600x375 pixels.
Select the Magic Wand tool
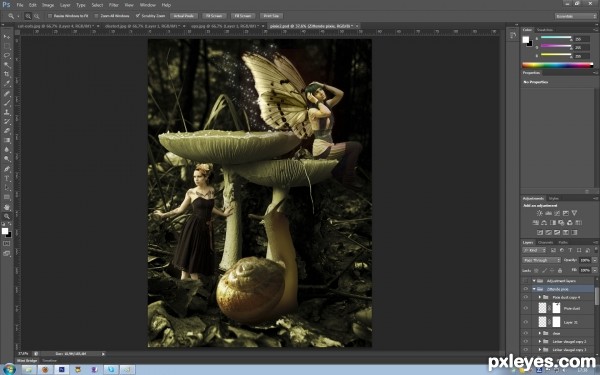click(x=7, y=65)
